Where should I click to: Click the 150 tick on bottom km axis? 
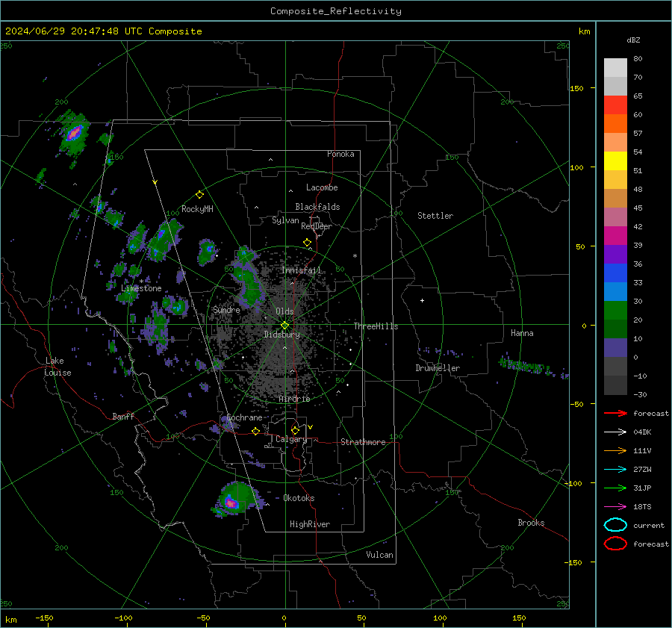(519, 618)
